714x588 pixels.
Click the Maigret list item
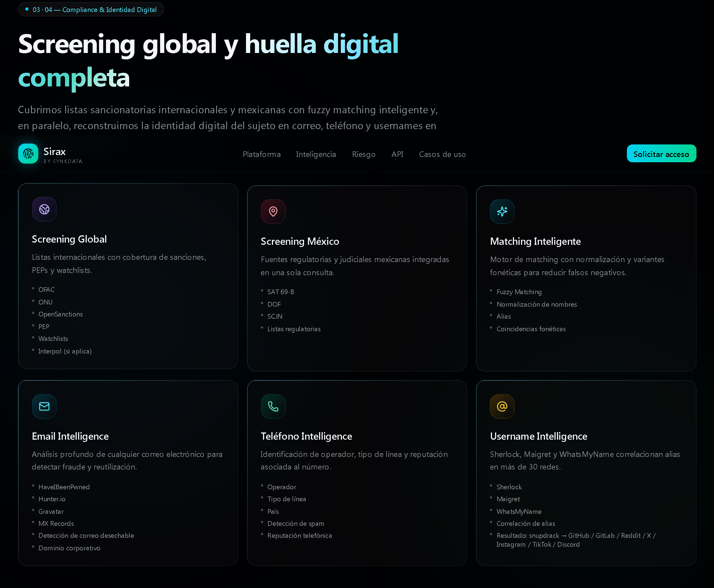click(508, 499)
